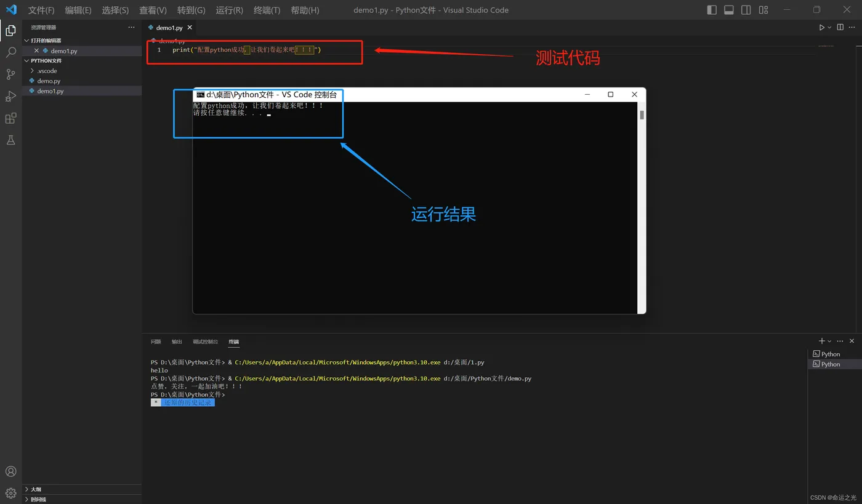Open the Search view in the activity bar
This screenshot has height=504, width=862.
tap(10, 52)
